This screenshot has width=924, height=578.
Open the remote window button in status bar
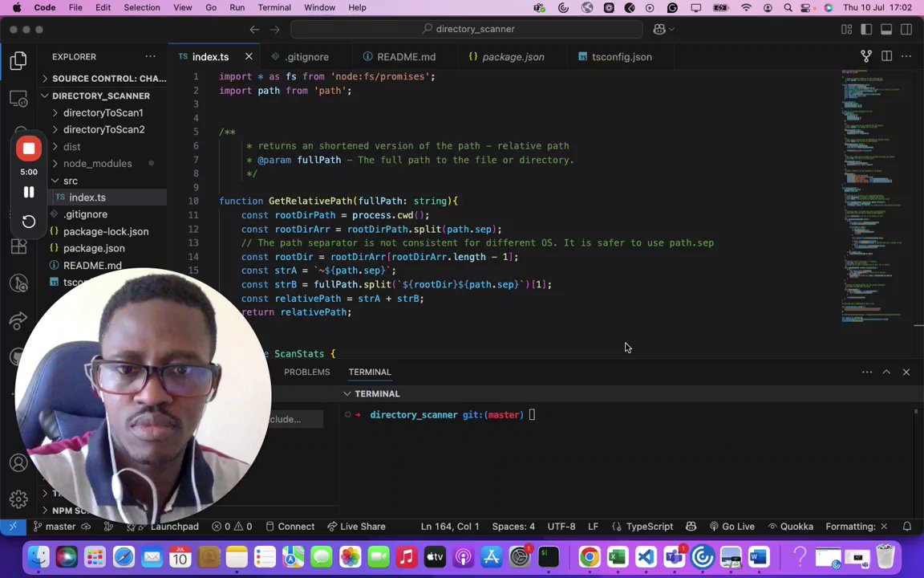[x=13, y=527]
